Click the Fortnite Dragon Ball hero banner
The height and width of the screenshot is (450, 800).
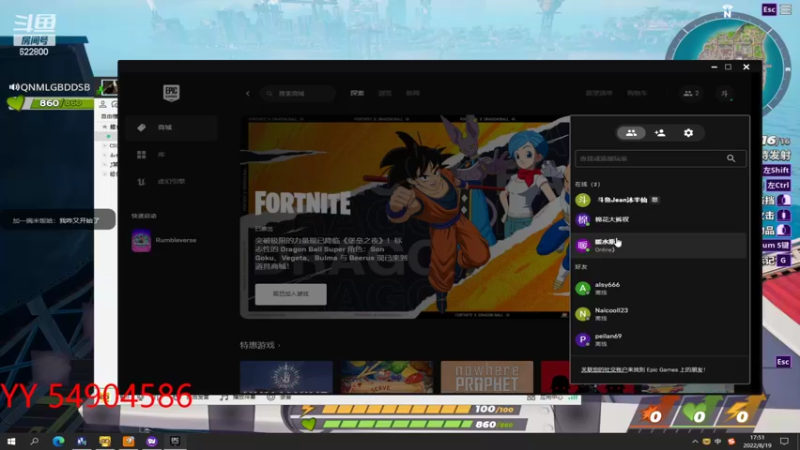click(x=406, y=217)
